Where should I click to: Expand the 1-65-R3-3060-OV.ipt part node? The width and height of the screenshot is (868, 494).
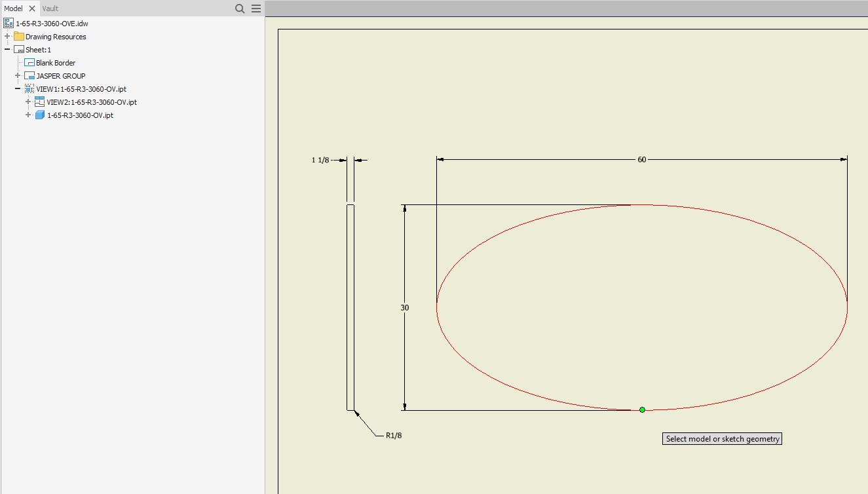click(x=28, y=115)
